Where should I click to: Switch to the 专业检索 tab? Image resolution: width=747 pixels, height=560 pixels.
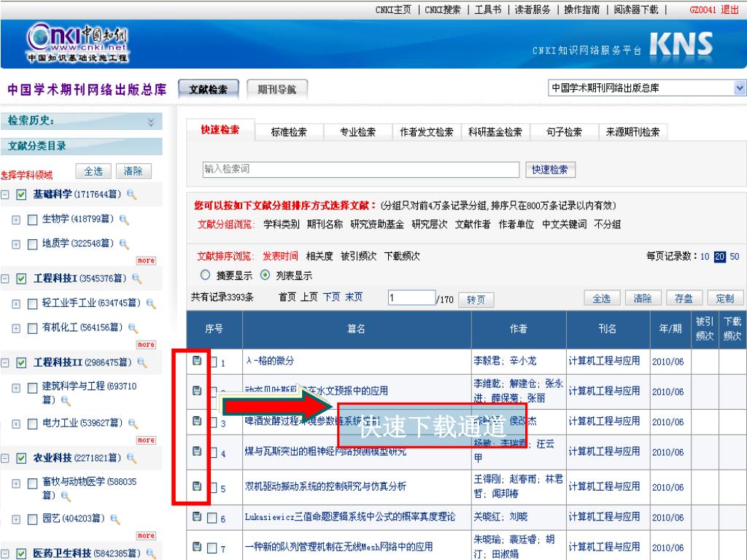pos(357,132)
